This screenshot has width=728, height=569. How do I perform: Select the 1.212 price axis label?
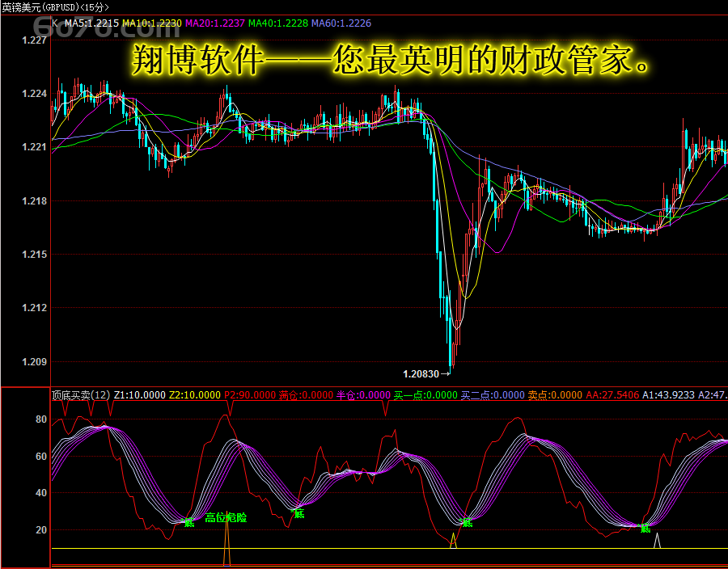(34, 307)
